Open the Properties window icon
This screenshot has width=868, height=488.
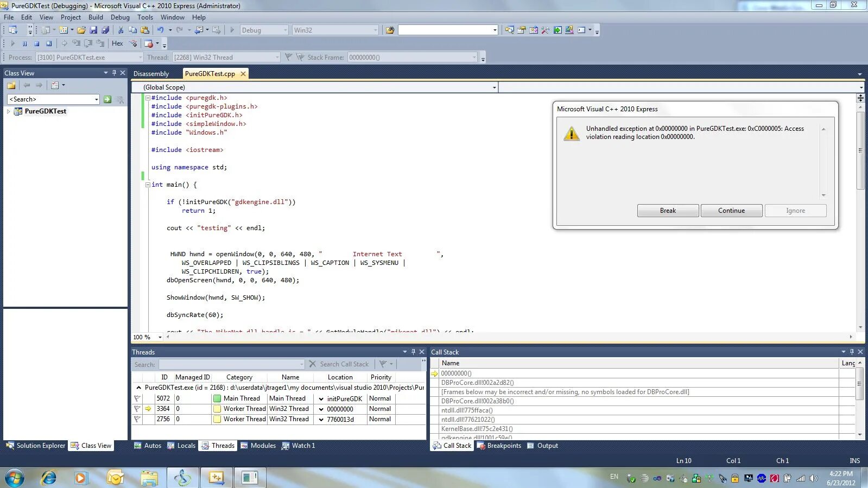tap(521, 30)
